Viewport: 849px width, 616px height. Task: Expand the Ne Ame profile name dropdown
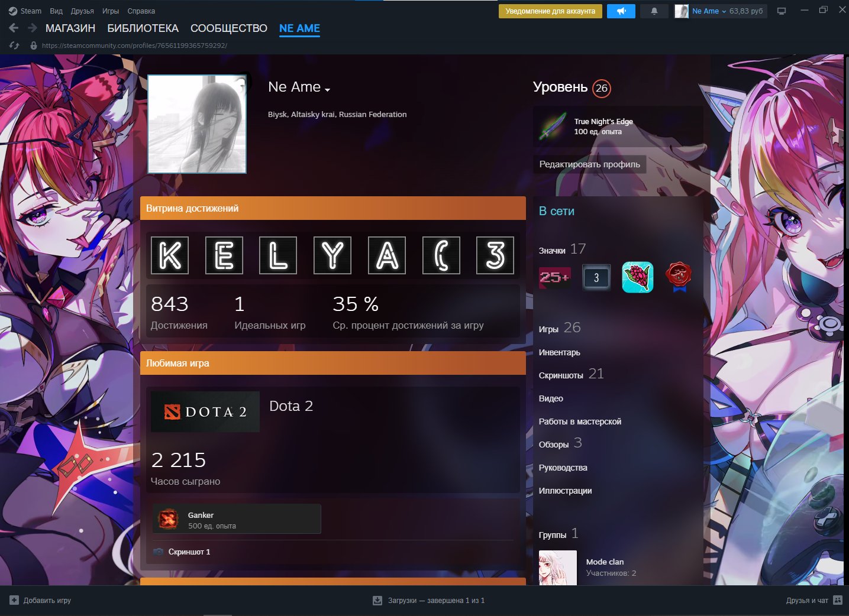(x=327, y=89)
